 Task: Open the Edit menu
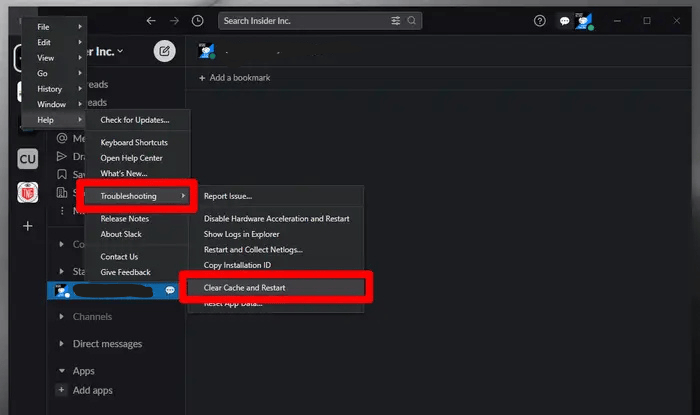coord(44,42)
